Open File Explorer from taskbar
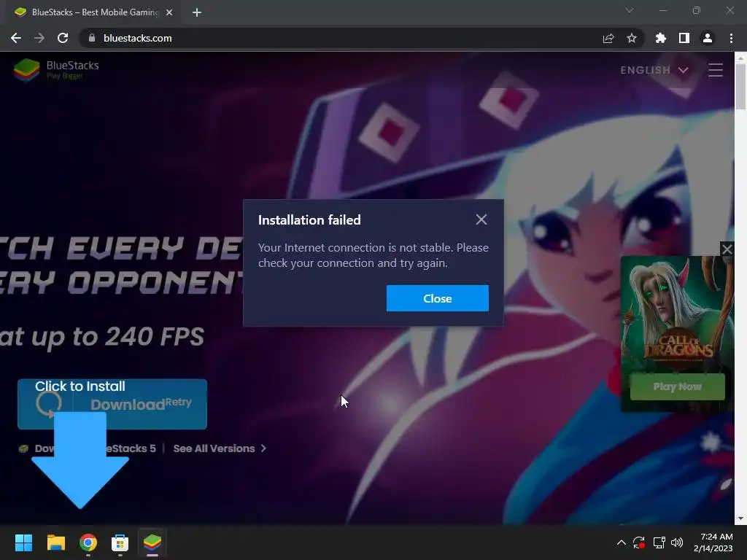747x560 pixels. pos(55,542)
